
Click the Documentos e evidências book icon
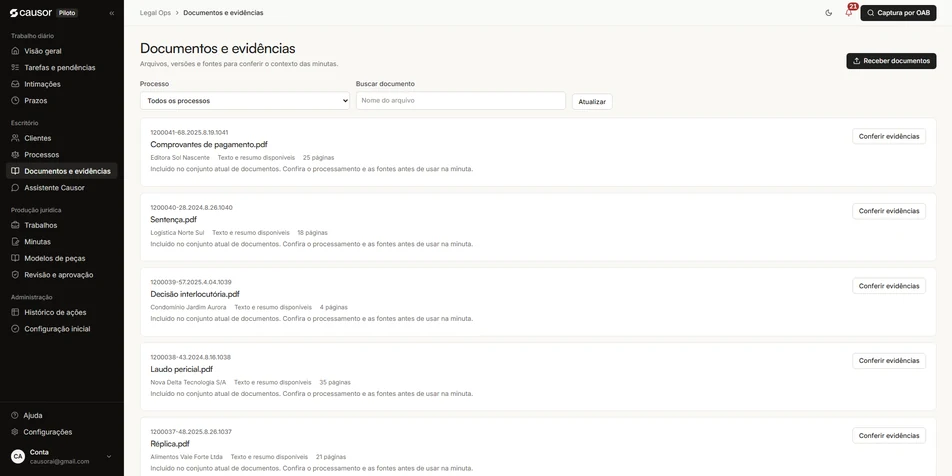tap(15, 171)
